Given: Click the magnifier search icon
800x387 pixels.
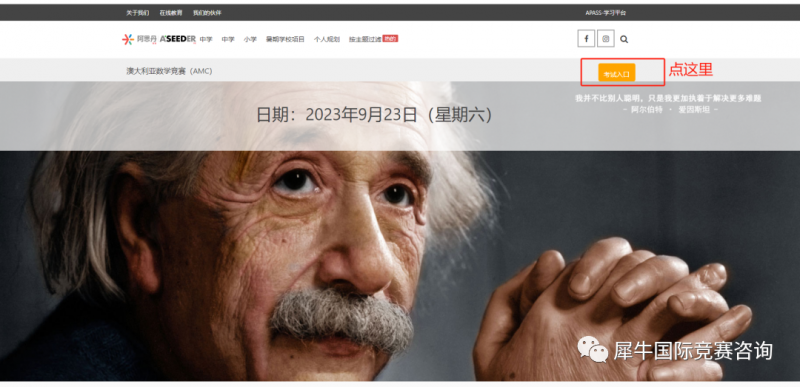Looking at the screenshot, I should pyautogui.click(x=624, y=39).
